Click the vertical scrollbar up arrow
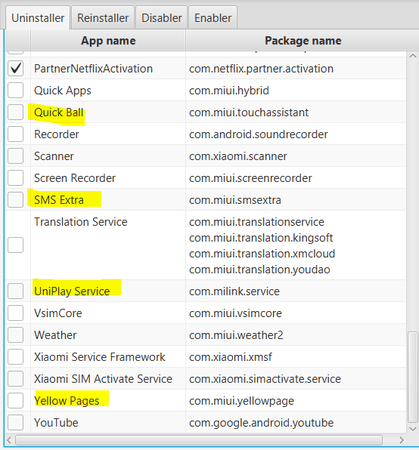This screenshot has height=450, width=419. point(413,56)
